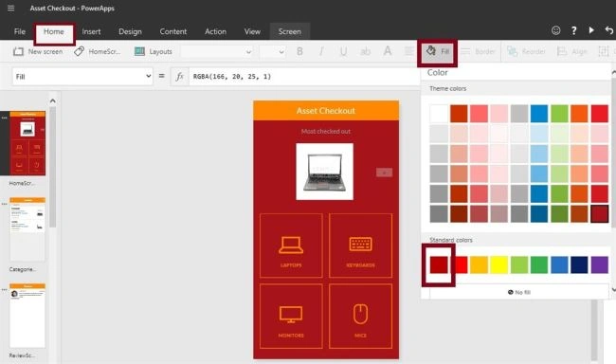Open the Layouts option

154,51
